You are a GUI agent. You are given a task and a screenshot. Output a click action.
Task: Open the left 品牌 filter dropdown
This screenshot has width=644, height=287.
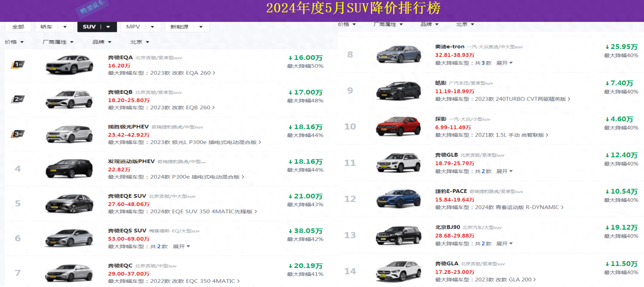click(102, 42)
